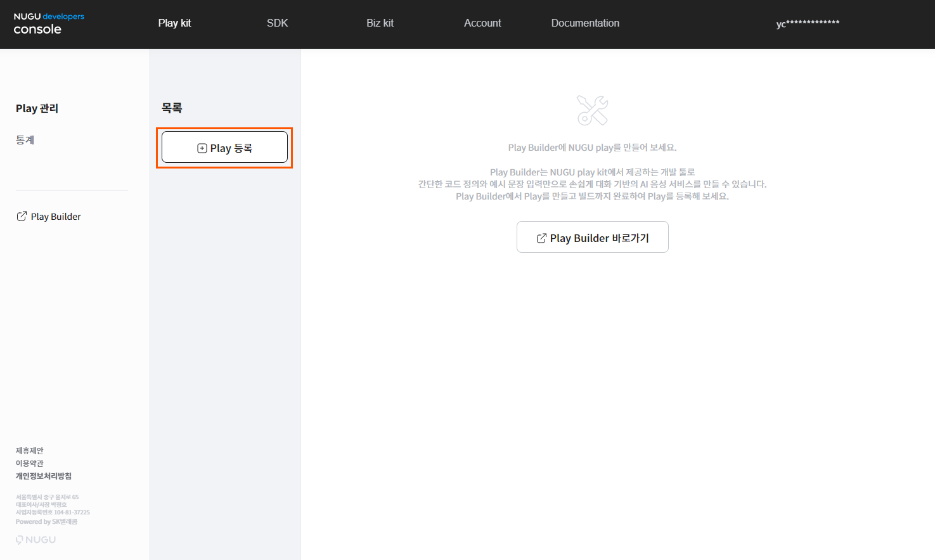Image resolution: width=935 pixels, height=560 pixels.
Task: Click the crossed wrench tools icon
Action: pos(592,110)
